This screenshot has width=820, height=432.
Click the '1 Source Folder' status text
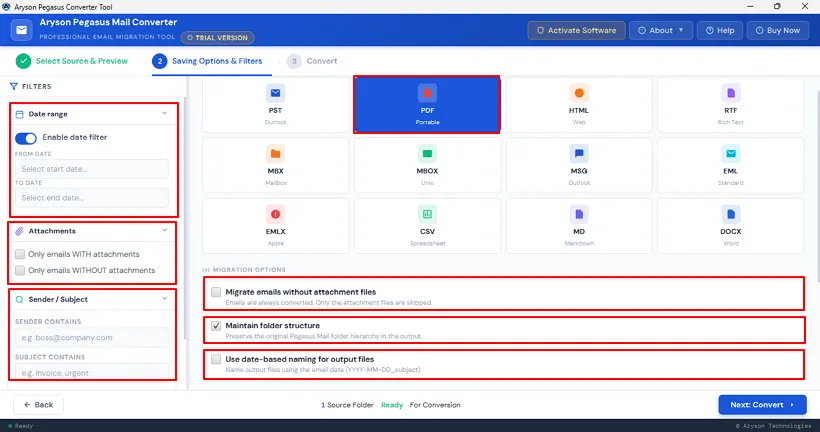[x=347, y=405]
